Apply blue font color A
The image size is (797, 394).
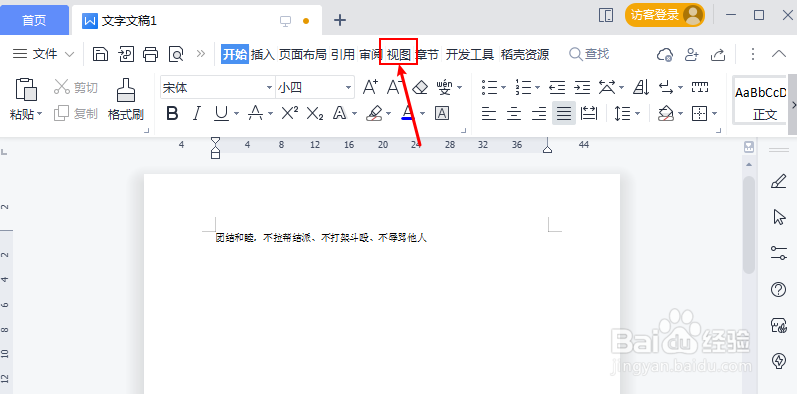(408, 113)
